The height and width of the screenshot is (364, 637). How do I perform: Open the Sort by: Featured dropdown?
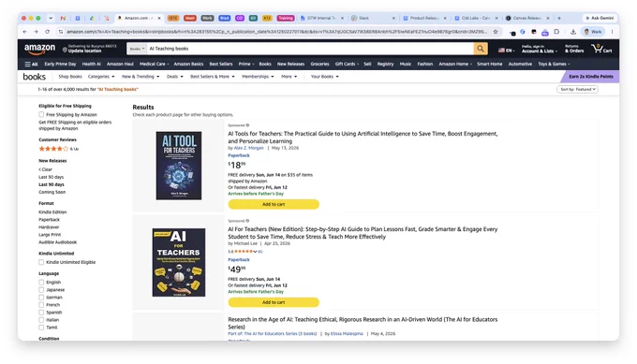tap(577, 89)
